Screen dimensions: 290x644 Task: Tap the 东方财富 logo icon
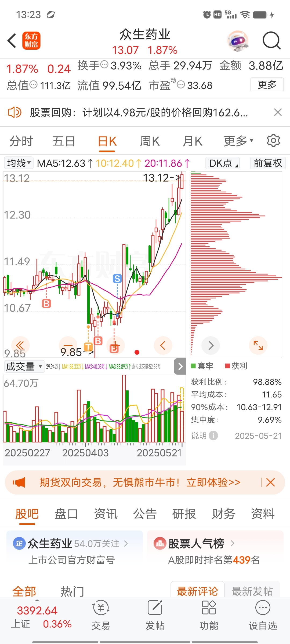coord(31,41)
